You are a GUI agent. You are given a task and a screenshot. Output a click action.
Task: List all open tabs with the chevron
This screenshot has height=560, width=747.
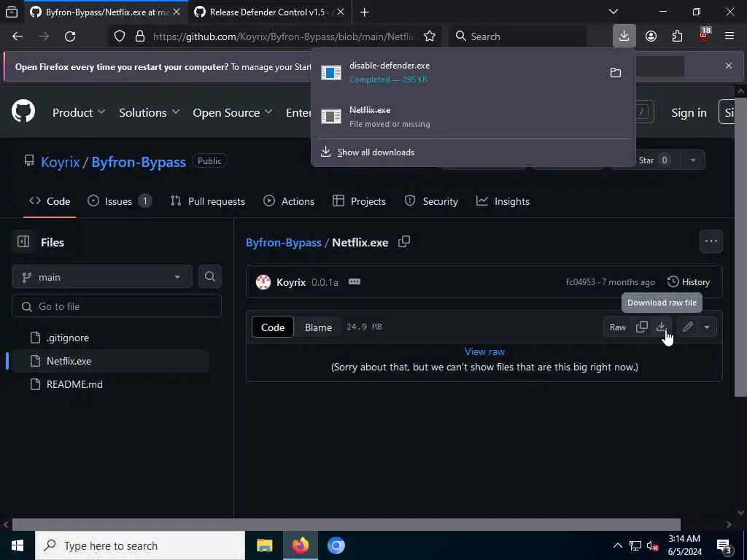click(613, 12)
